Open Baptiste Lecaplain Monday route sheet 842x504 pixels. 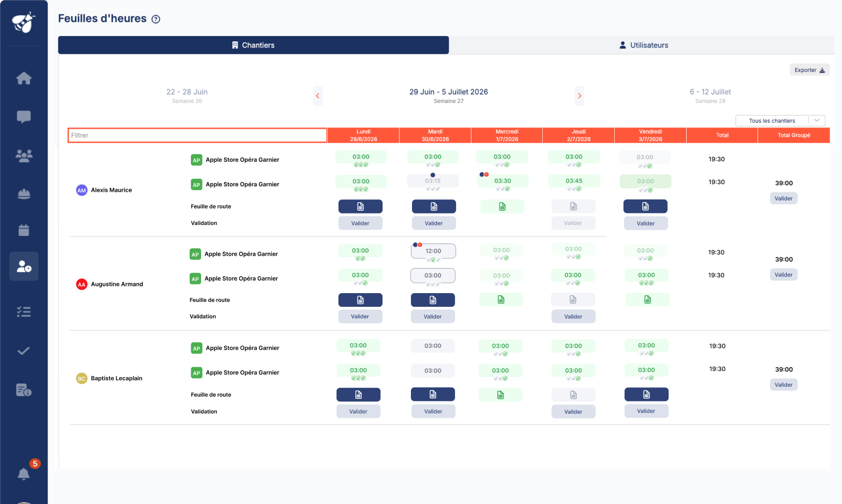pos(359,394)
